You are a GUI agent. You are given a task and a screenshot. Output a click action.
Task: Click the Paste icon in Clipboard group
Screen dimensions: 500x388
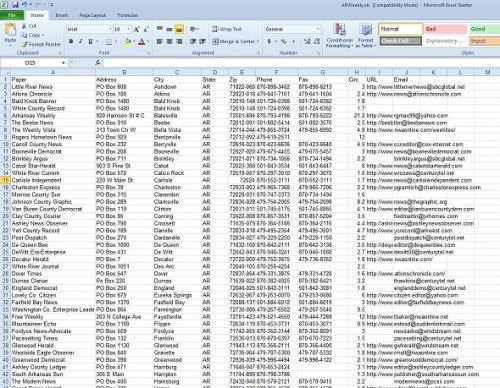point(10,30)
